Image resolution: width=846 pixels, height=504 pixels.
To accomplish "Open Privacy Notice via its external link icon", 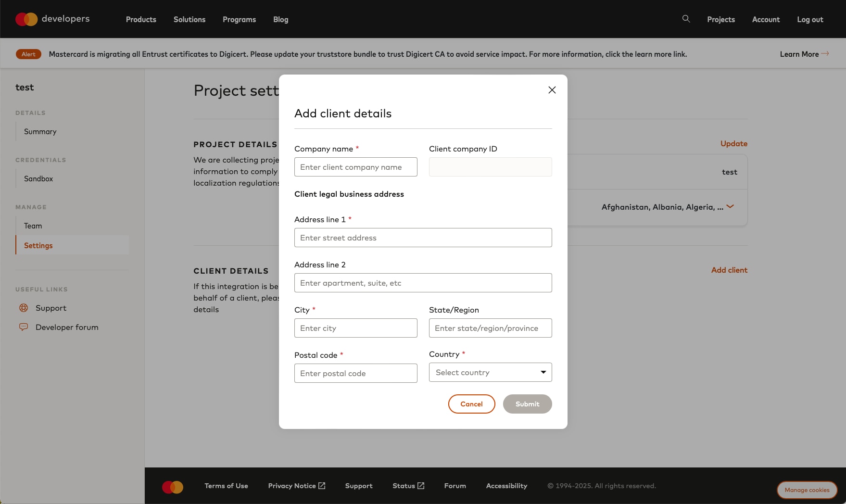I will coord(321,486).
